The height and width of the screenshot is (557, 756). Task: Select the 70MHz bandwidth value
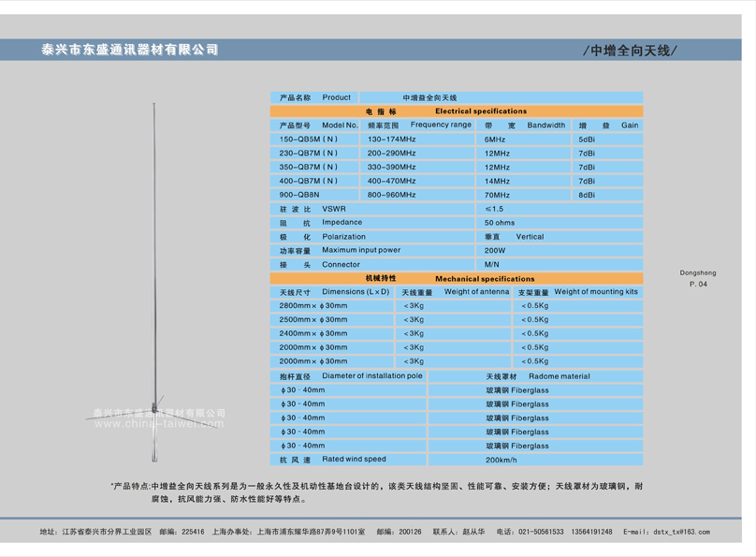click(x=497, y=196)
